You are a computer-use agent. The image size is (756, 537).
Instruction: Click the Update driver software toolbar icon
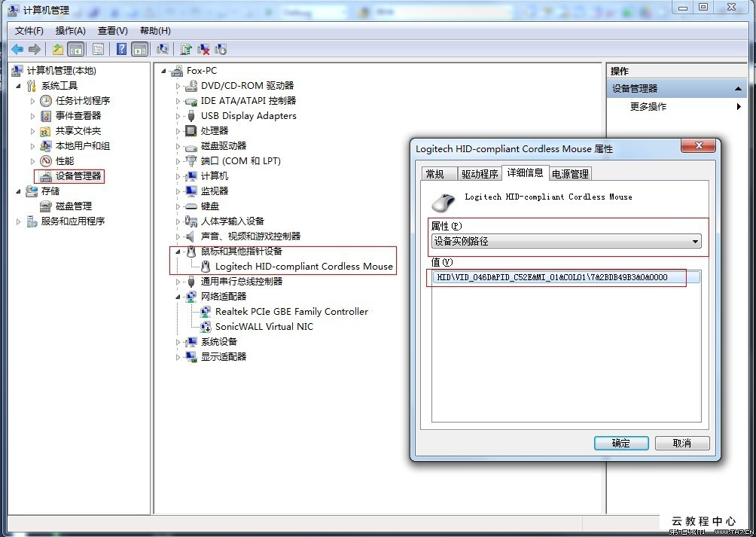point(186,49)
